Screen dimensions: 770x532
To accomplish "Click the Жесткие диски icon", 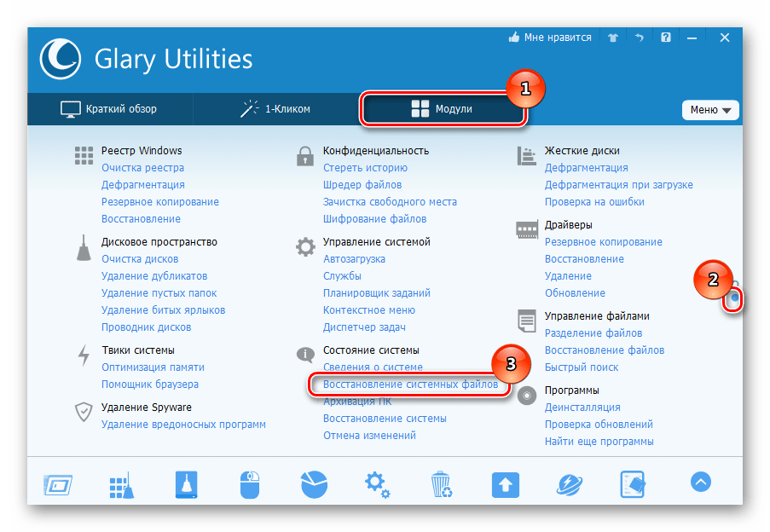I will tap(526, 156).
